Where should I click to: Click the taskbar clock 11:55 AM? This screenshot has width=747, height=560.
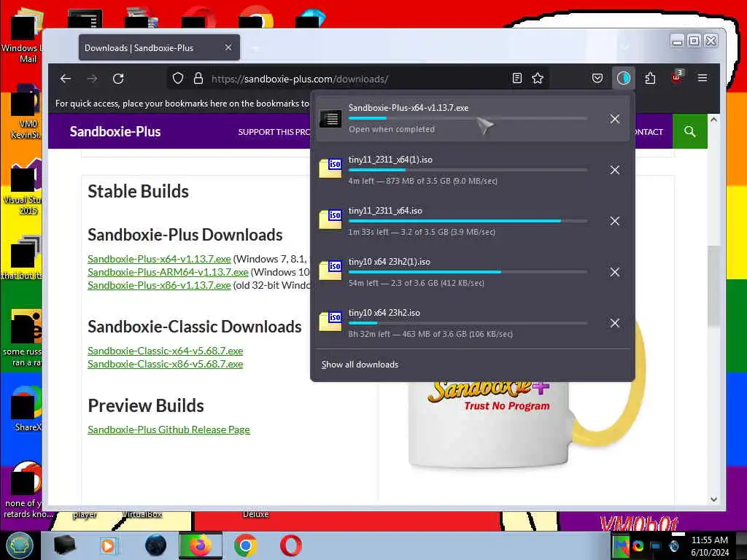tap(709, 540)
